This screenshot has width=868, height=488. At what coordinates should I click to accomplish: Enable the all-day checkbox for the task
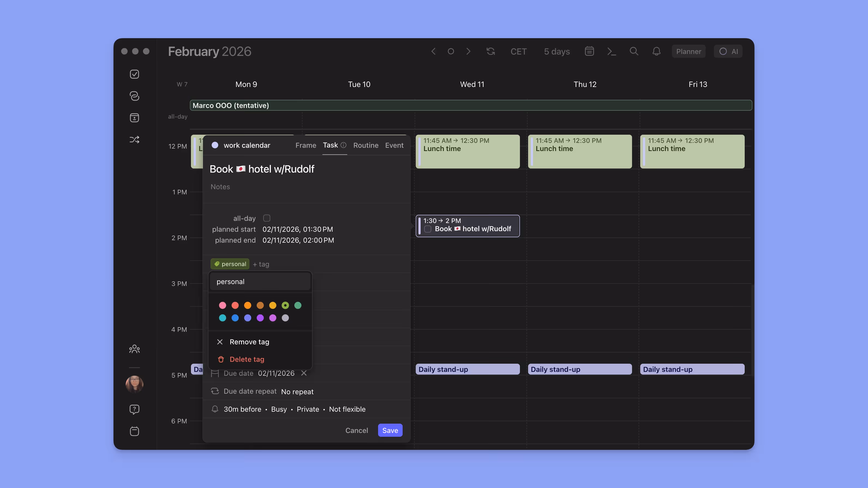(x=267, y=218)
